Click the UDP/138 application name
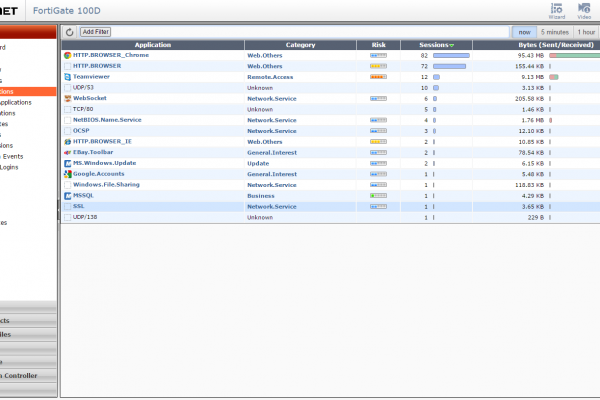The width and height of the screenshot is (600, 400). [85, 217]
